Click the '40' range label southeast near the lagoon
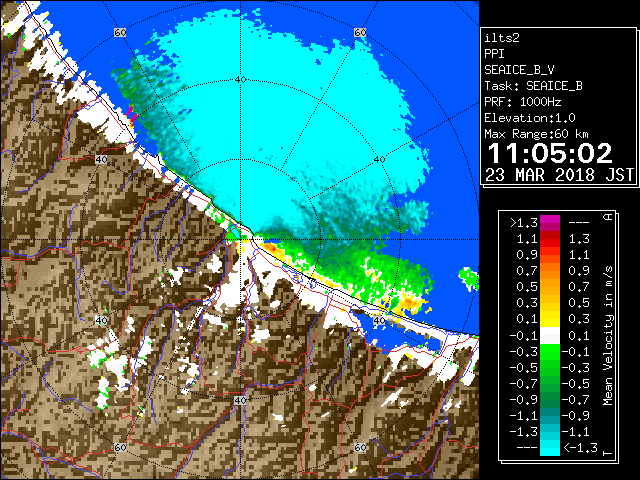Image resolution: width=640 pixels, height=480 pixels. click(x=380, y=320)
